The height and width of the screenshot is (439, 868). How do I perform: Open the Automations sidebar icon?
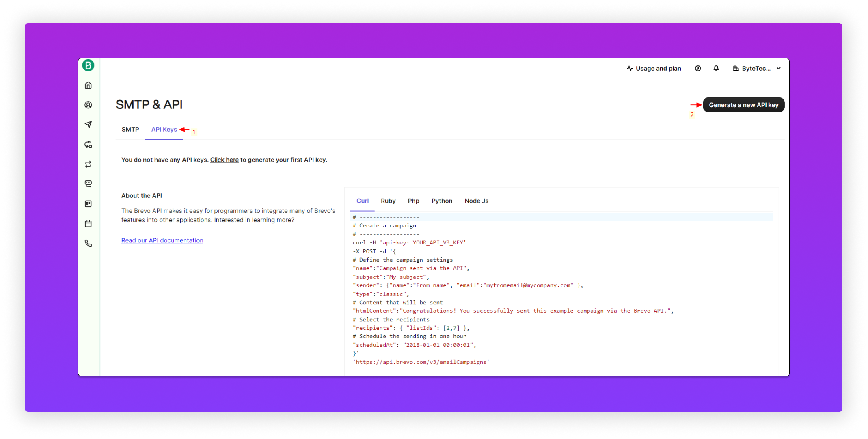coord(88,145)
